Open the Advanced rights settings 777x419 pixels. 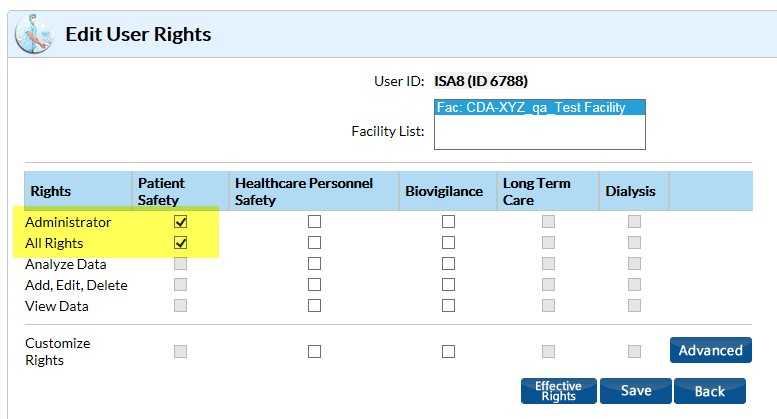pyautogui.click(x=710, y=350)
